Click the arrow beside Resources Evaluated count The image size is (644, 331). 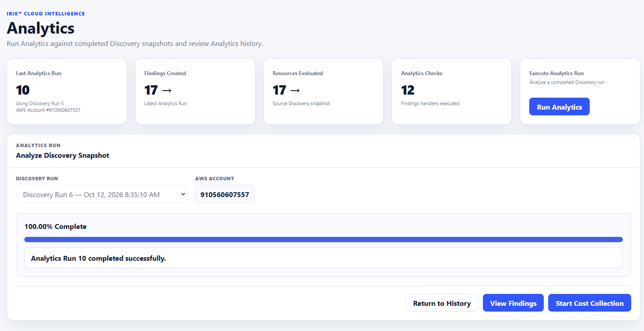click(295, 90)
